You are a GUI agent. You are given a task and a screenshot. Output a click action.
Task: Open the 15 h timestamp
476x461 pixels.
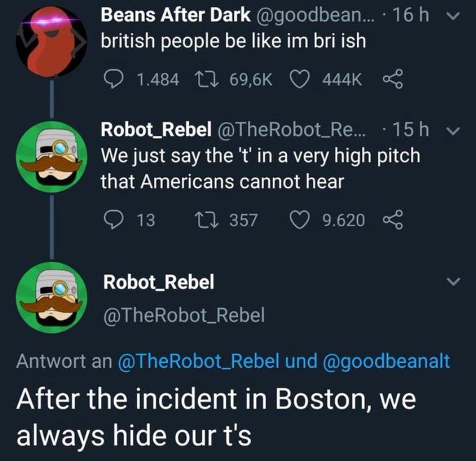(x=411, y=129)
